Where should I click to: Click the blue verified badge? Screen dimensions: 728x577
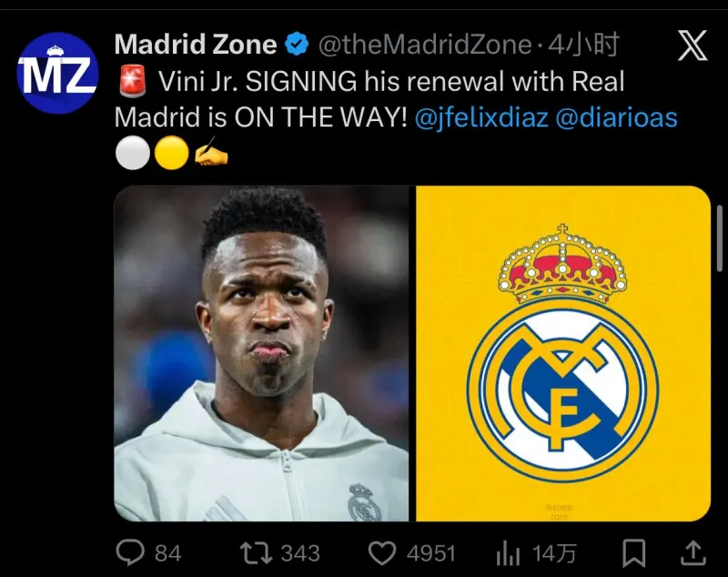(297, 45)
